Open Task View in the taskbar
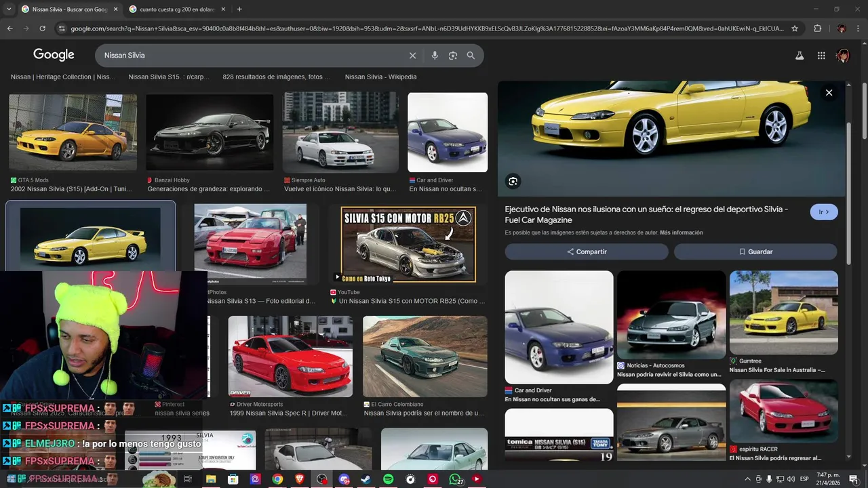Screen dimensions: 868x488 (x=189, y=479)
